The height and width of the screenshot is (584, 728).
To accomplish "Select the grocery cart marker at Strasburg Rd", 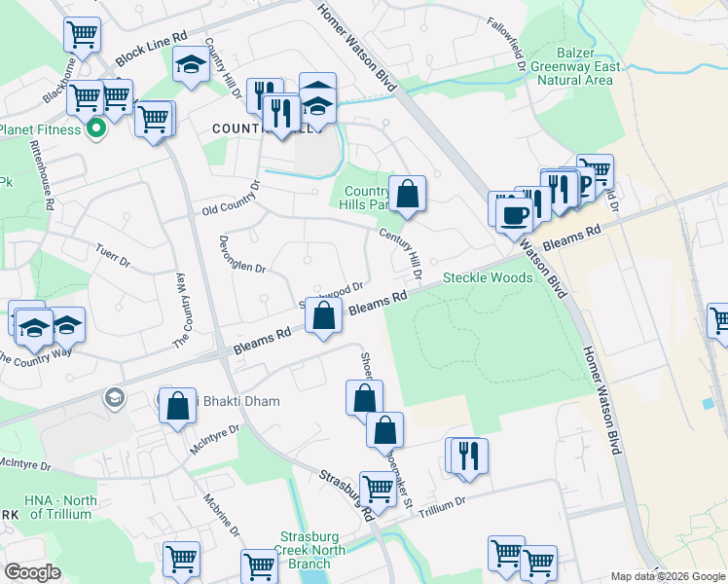I will point(378,492).
